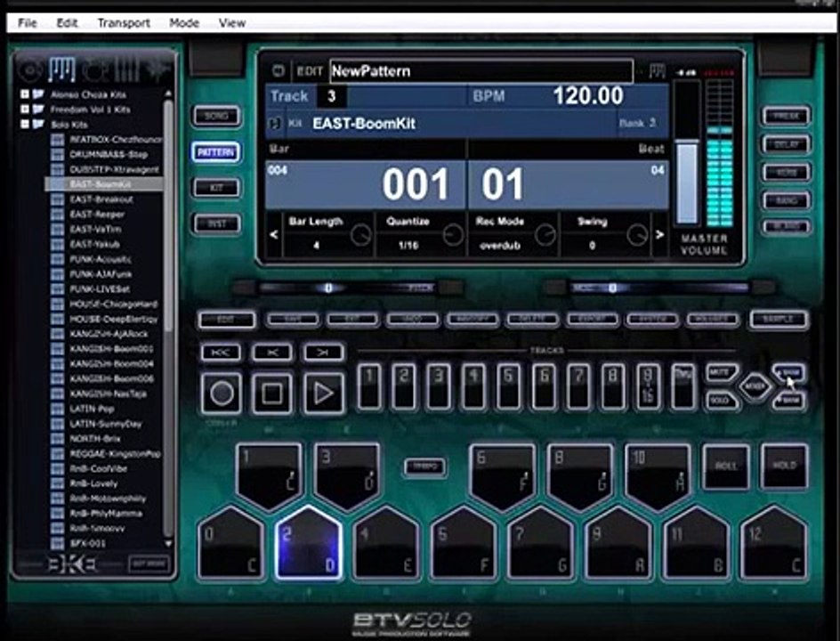Expand the Alonso Choza Kits folder

click(25, 94)
